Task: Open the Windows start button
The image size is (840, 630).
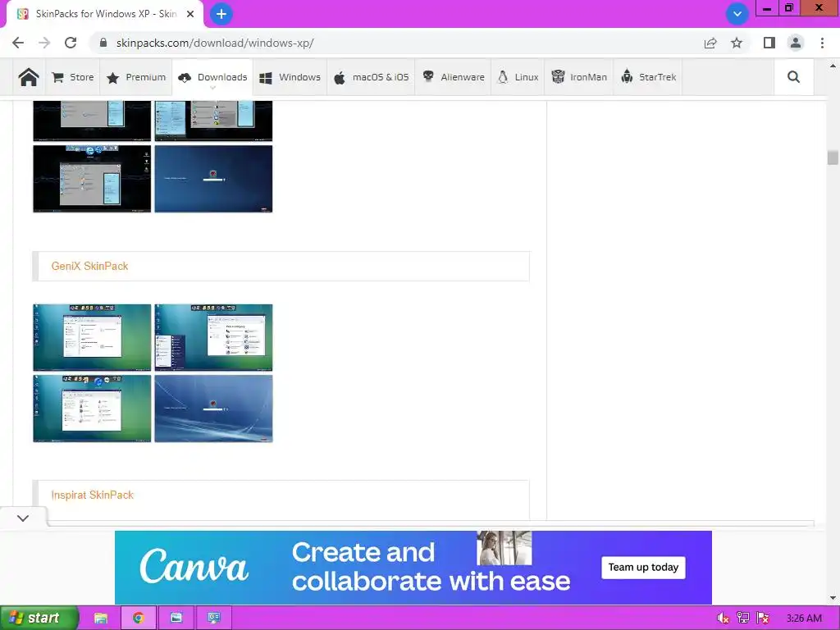Action: 39,618
